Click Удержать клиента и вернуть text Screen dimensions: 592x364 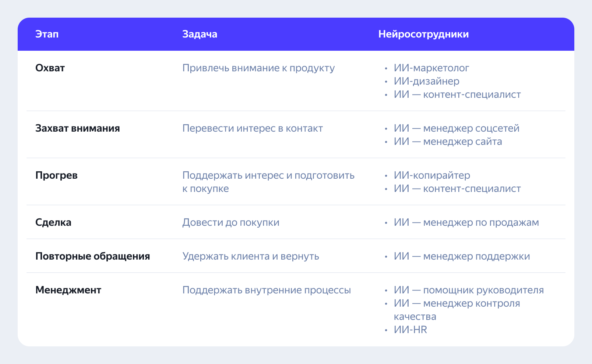pyautogui.click(x=251, y=256)
